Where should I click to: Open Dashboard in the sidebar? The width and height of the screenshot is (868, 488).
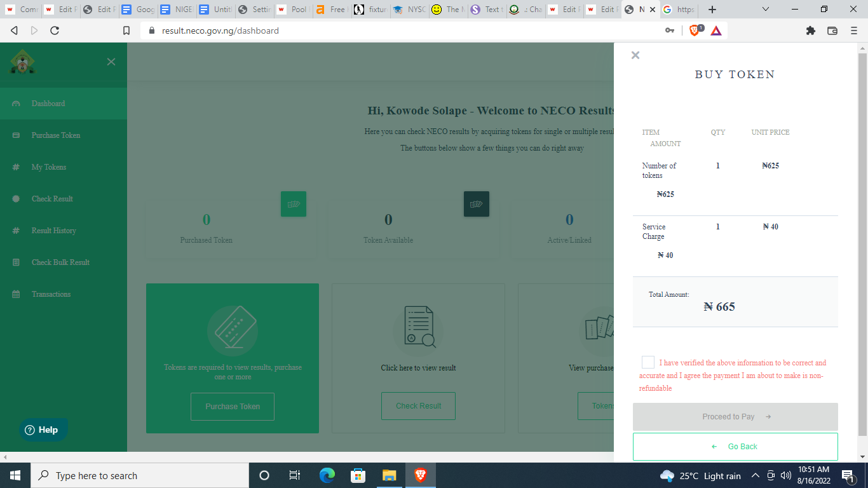[x=64, y=104]
